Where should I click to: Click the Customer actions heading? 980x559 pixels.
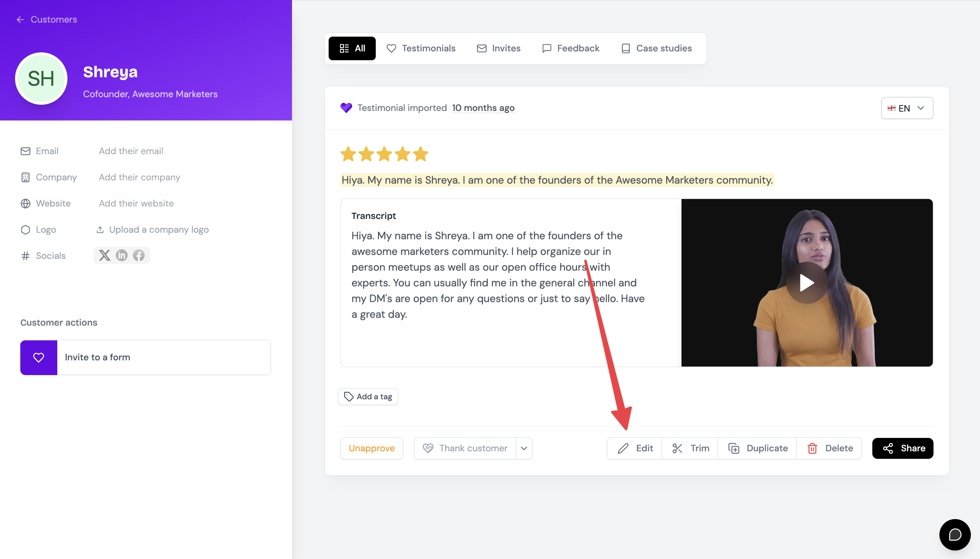(x=59, y=322)
